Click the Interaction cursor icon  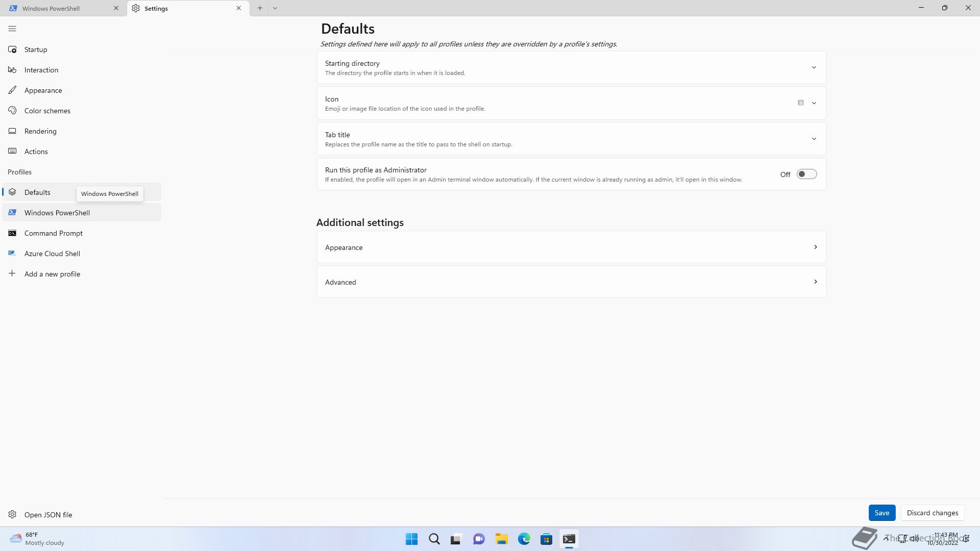point(12,70)
